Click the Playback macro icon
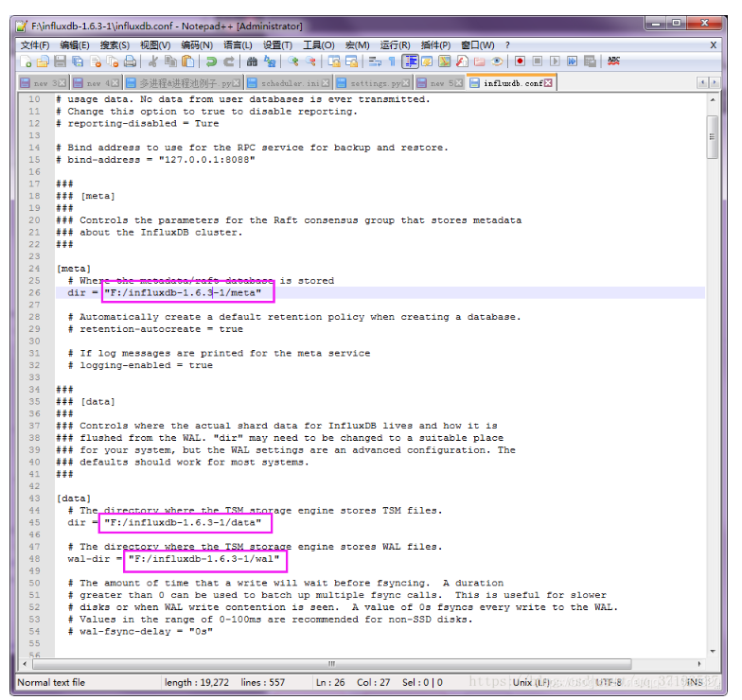Image resolution: width=742 pixels, height=700 pixels. click(x=555, y=61)
